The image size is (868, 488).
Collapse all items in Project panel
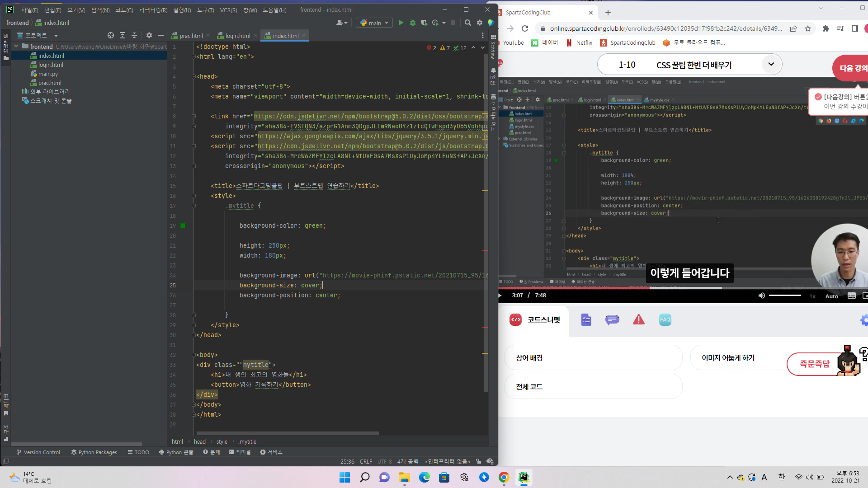coord(134,35)
